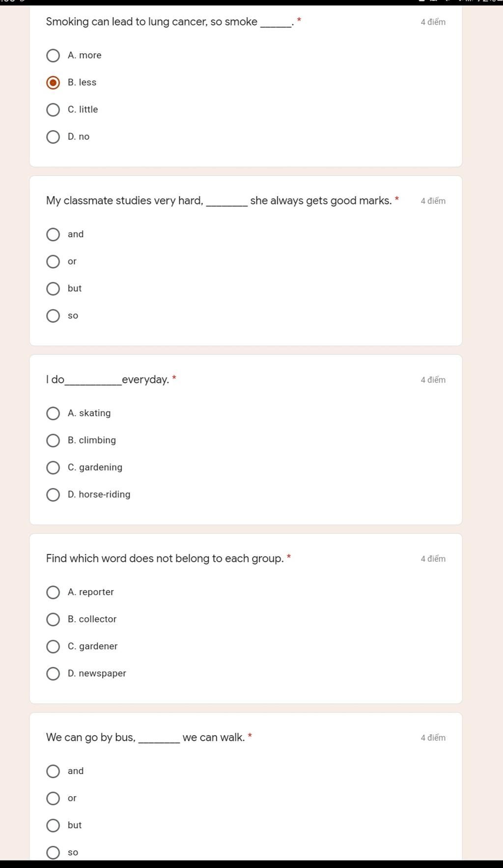Pick 'C. gardener' radio option
The image size is (503, 868).
point(53,646)
